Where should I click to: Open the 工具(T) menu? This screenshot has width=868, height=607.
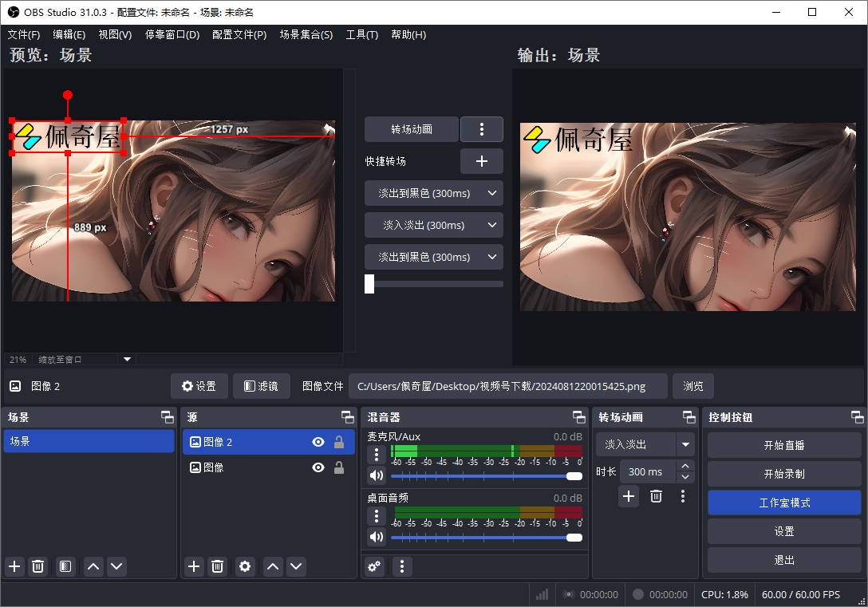[x=362, y=34]
